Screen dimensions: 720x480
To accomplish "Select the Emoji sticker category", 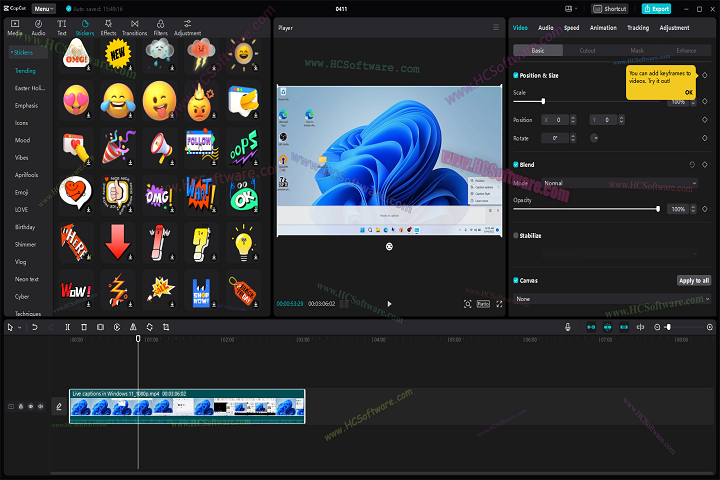I will (21, 191).
